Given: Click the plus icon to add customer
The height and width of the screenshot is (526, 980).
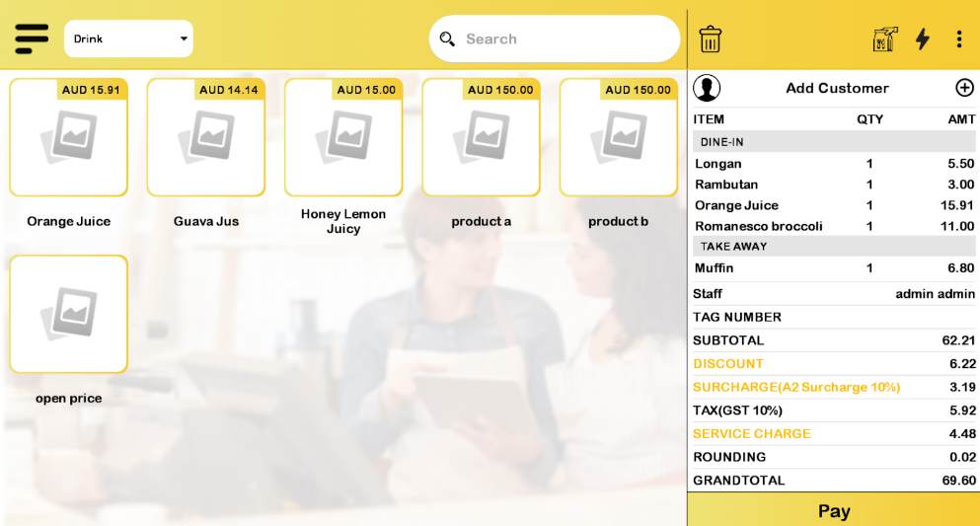Looking at the screenshot, I should [964, 88].
